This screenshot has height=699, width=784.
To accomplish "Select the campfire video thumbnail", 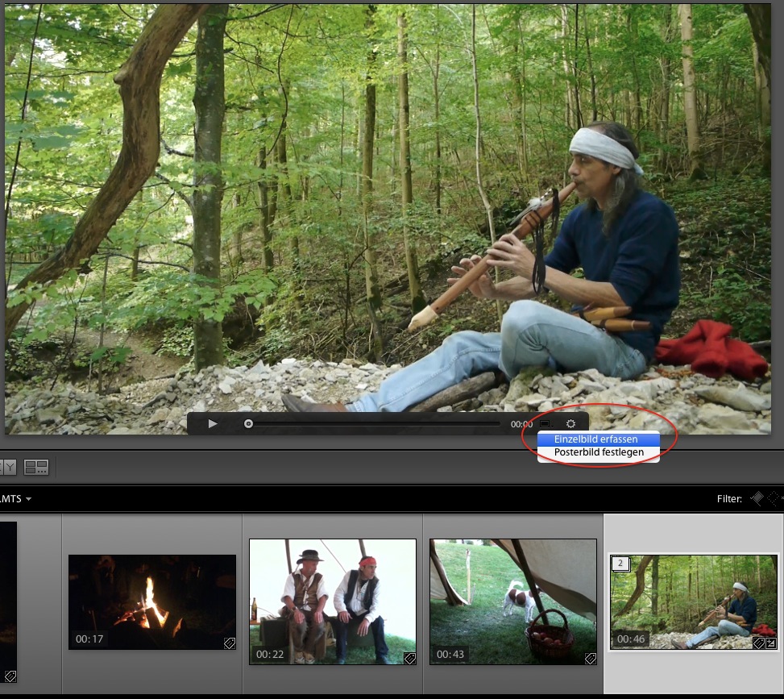I will pyautogui.click(x=151, y=601).
